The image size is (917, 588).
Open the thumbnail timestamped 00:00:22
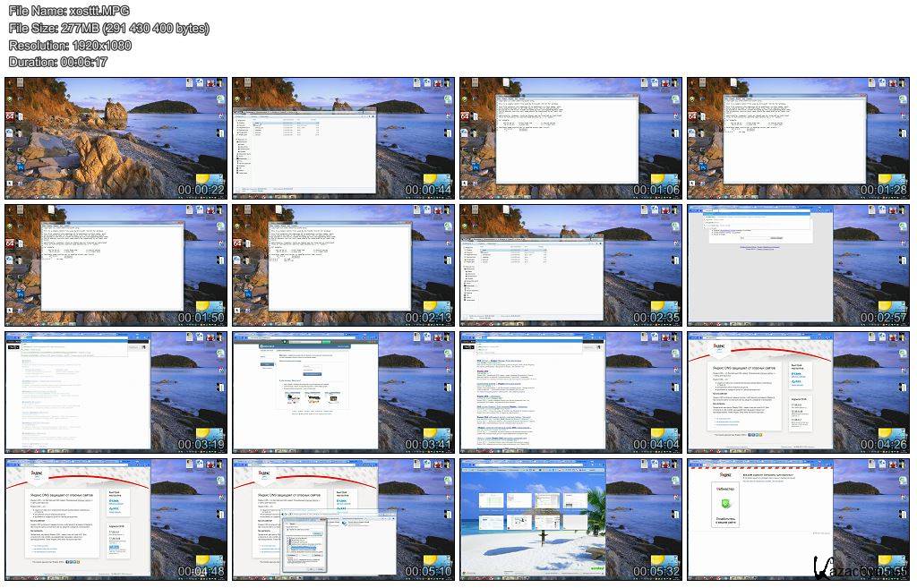coord(116,138)
